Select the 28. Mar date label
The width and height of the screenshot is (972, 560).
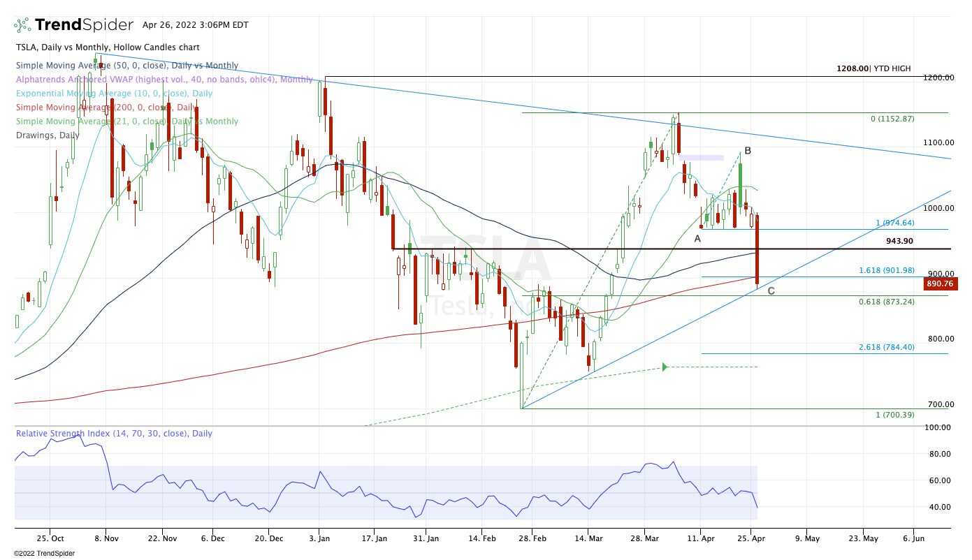point(644,539)
